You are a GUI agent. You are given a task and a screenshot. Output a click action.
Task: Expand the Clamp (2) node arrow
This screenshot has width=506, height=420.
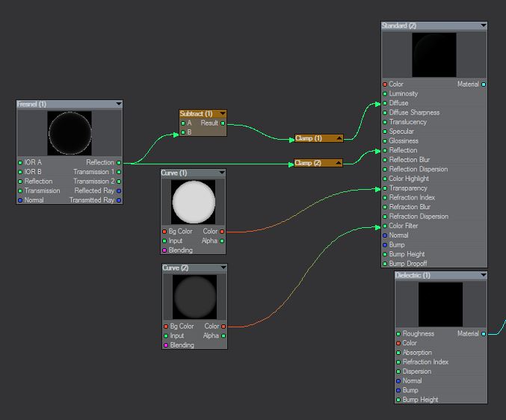[x=339, y=163]
